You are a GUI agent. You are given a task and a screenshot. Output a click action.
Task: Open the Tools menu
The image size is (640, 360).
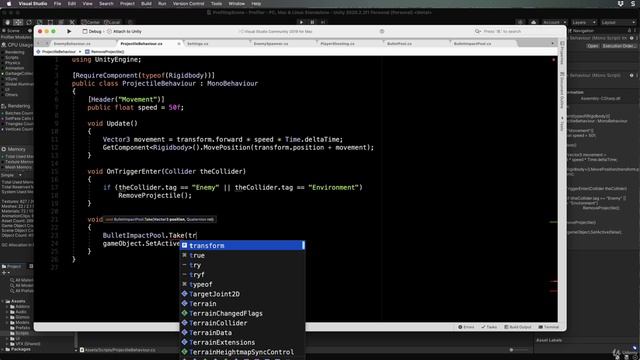click(x=216, y=4)
